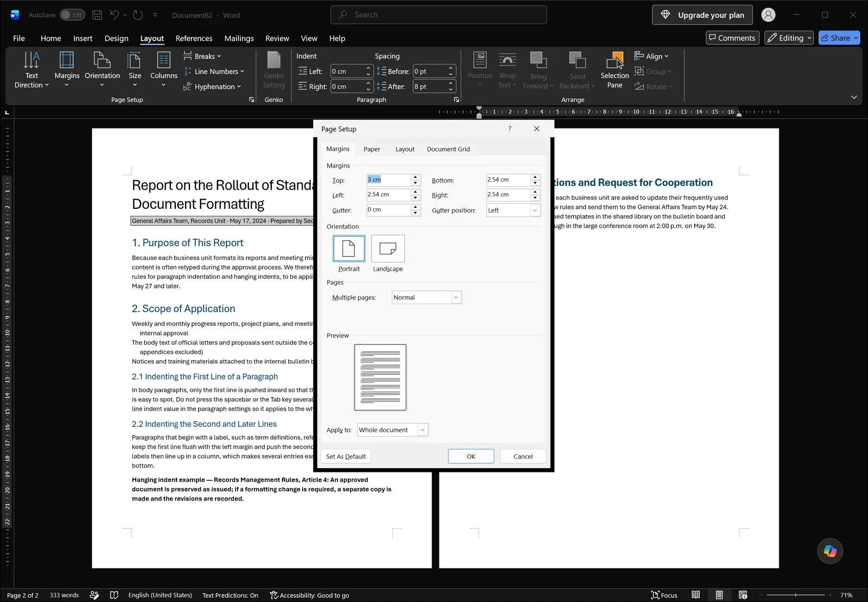Click the Focus mode button

click(665, 595)
